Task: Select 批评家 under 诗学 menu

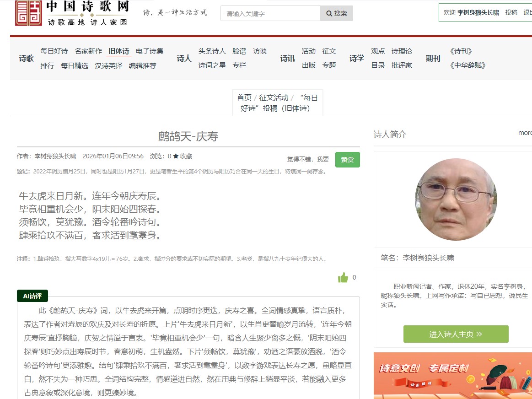Action: click(x=402, y=65)
